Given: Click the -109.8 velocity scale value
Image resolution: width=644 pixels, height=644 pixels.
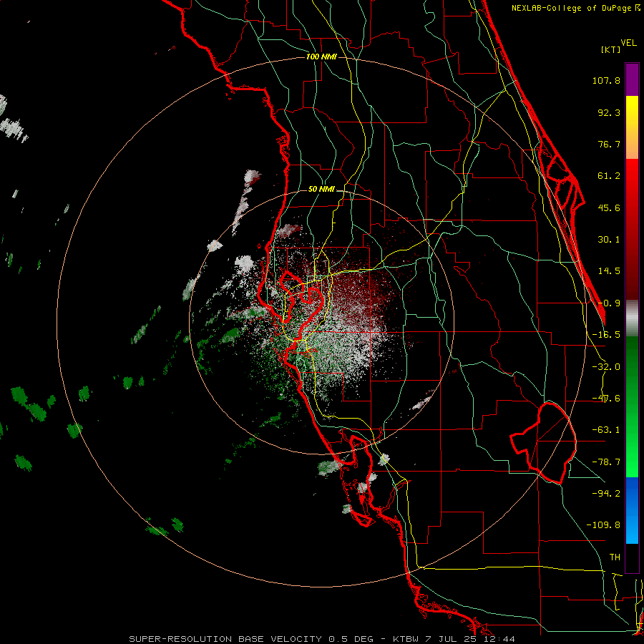Looking at the screenshot, I should click(x=603, y=525).
